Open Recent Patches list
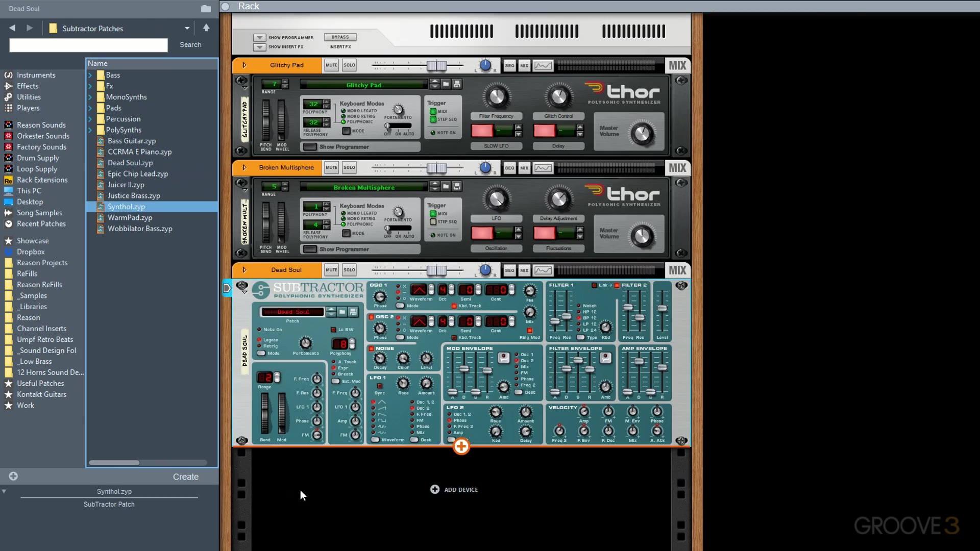Viewport: 980px width, 551px height. 41,224
